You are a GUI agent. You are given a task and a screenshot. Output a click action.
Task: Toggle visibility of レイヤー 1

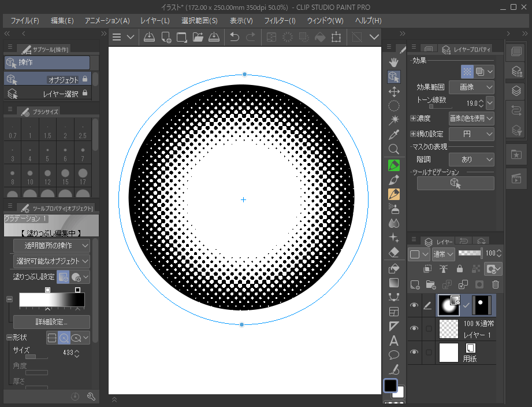(x=414, y=328)
